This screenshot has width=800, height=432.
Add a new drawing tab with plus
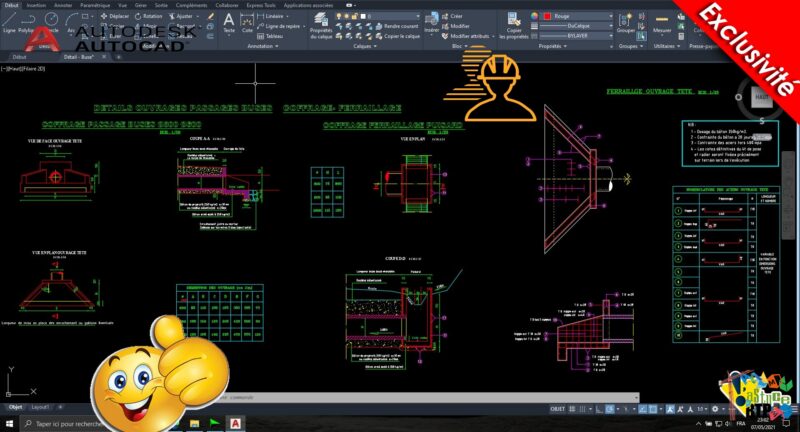coord(118,57)
